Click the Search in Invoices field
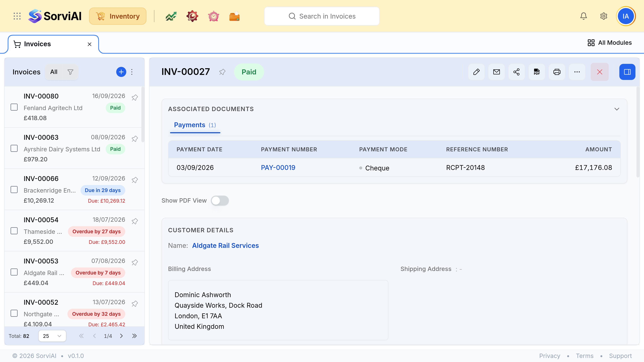Viewport: 644px width, 362px height. (x=322, y=16)
